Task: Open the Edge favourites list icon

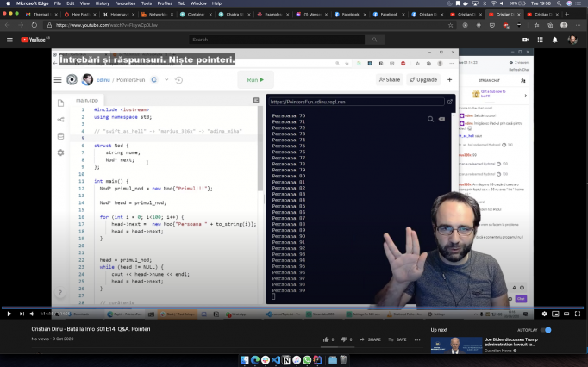Action: tap(536, 25)
